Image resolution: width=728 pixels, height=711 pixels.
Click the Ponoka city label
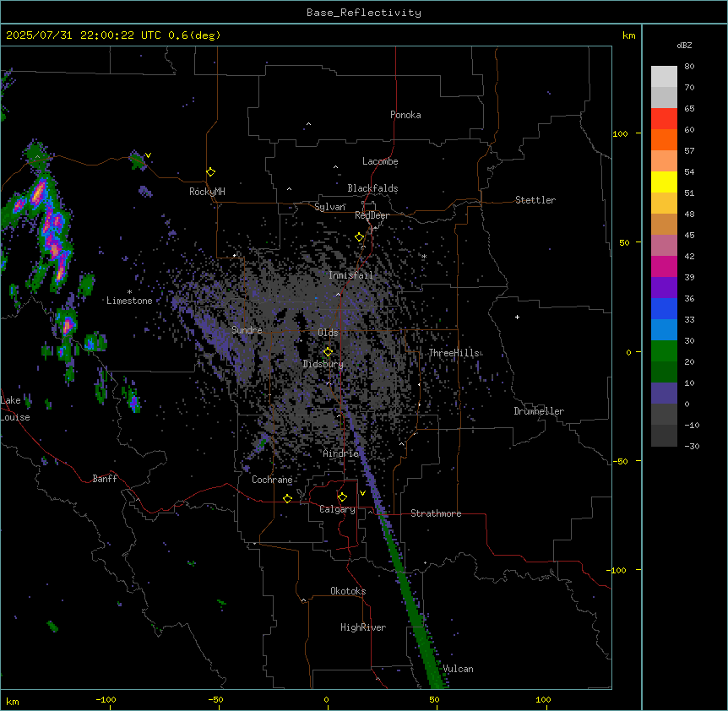click(x=405, y=115)
